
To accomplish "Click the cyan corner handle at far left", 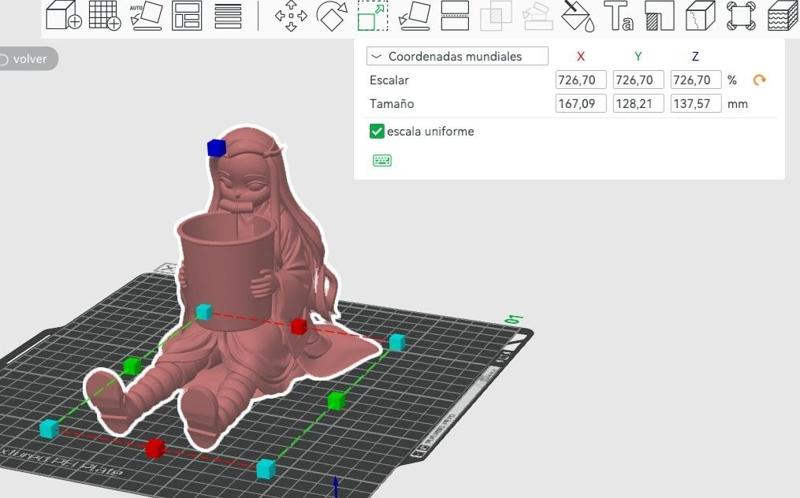I will 49,429.
